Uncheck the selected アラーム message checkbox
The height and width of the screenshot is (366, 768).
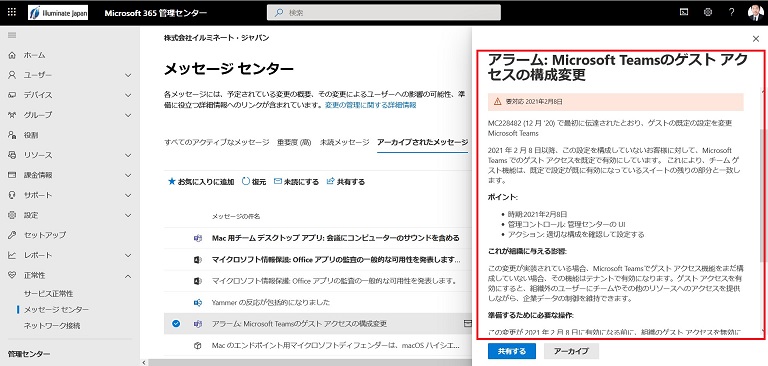coord(176,323)
